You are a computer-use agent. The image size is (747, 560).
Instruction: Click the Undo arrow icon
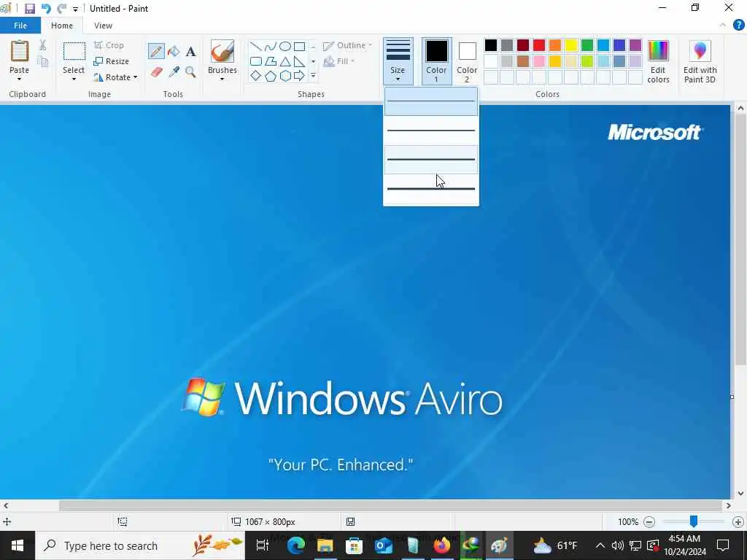46,9
